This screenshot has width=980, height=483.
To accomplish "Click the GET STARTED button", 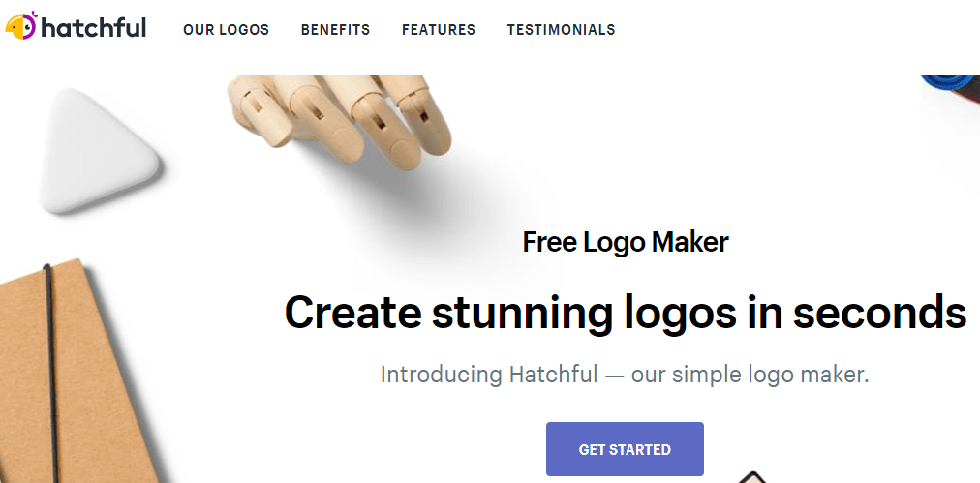I will click(x=625, y=449).
